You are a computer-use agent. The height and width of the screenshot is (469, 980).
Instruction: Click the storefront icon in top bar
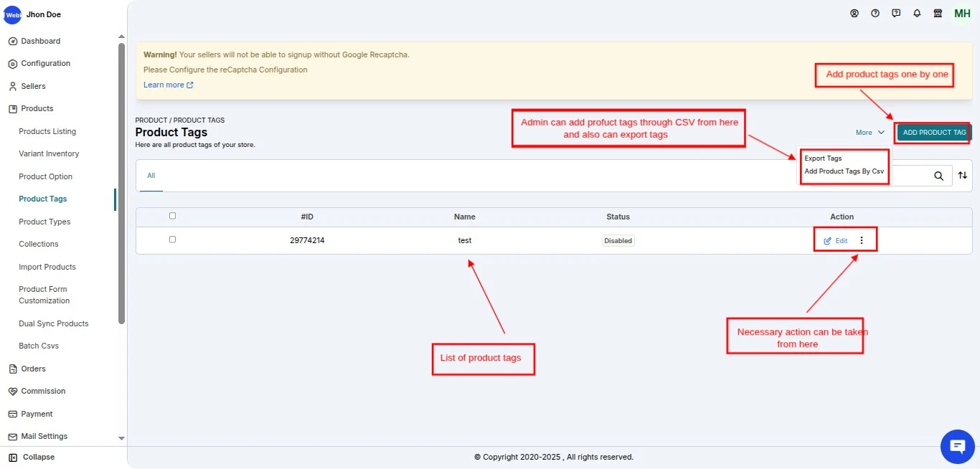coord(938,13)
